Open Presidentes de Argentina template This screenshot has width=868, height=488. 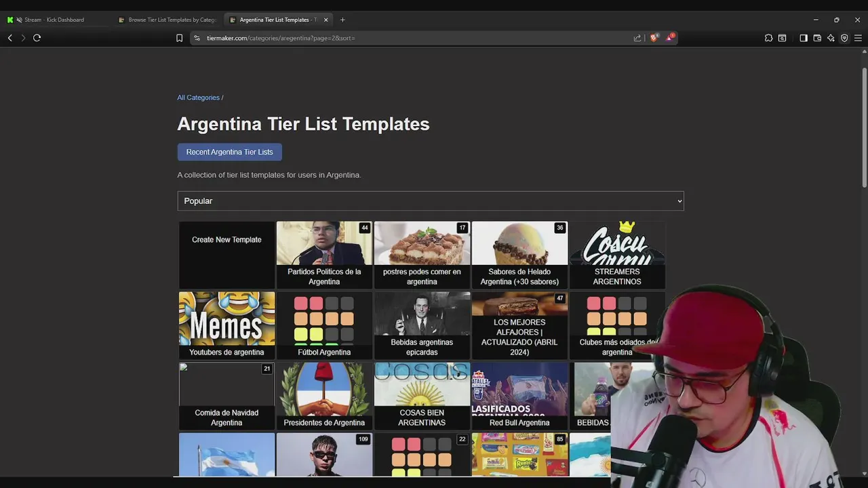click(x=324, y=396)
